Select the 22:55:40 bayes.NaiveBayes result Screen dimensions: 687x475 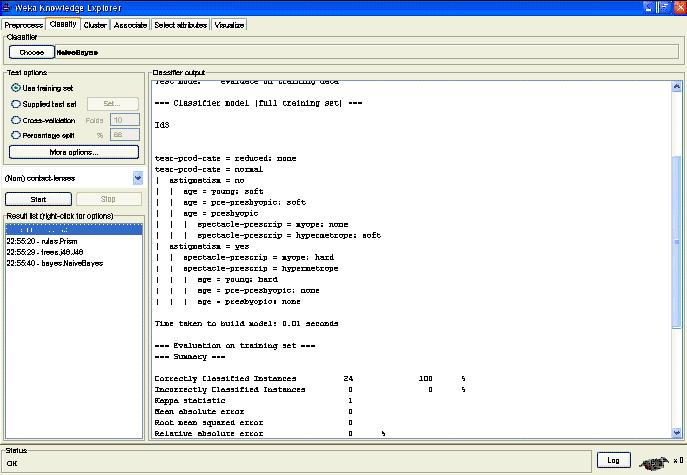[55, 263]
